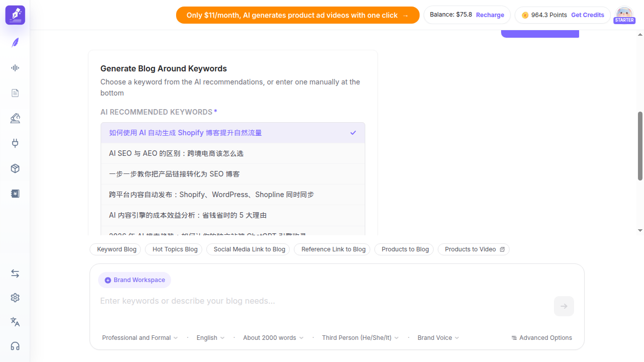
Task: Click the Recharge link next to balance
Action: (x=490, y=15)
